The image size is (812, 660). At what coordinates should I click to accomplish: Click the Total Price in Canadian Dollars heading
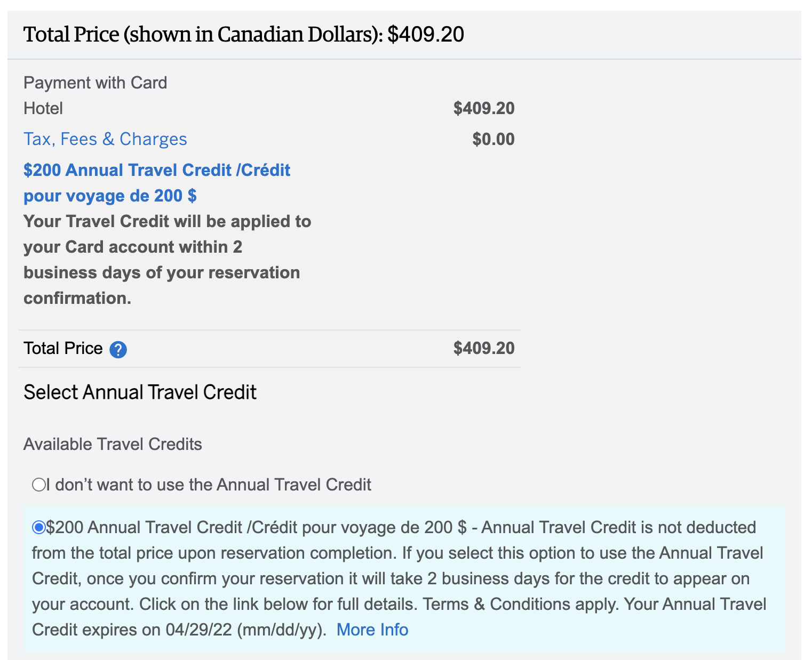click(243, 35)
